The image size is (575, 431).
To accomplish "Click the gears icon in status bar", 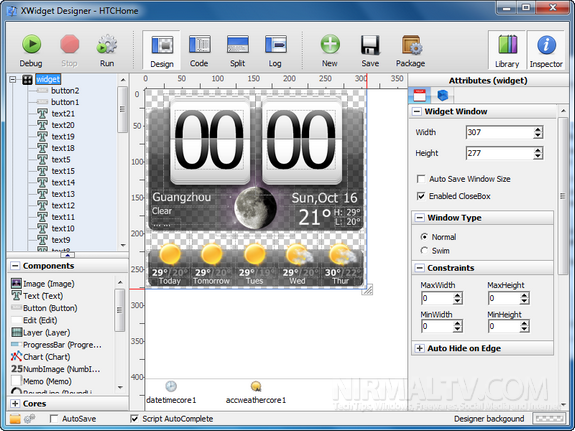I will [x=30, y=419].
